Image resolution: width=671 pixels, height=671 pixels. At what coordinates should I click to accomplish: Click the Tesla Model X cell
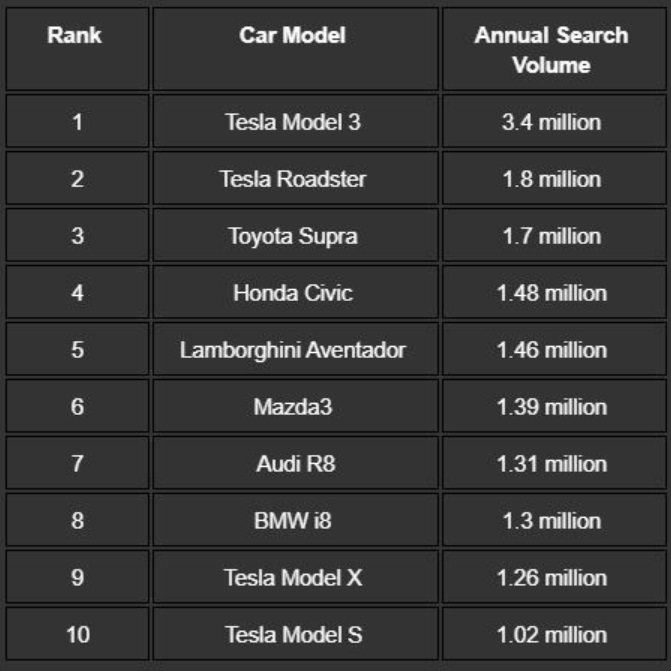click(x=293, y=578)
